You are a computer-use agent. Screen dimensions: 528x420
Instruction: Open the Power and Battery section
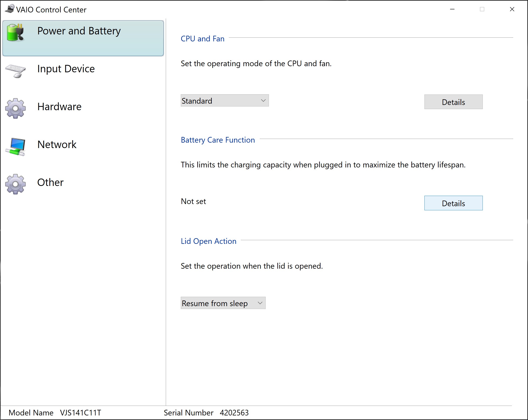click(79, 31)
